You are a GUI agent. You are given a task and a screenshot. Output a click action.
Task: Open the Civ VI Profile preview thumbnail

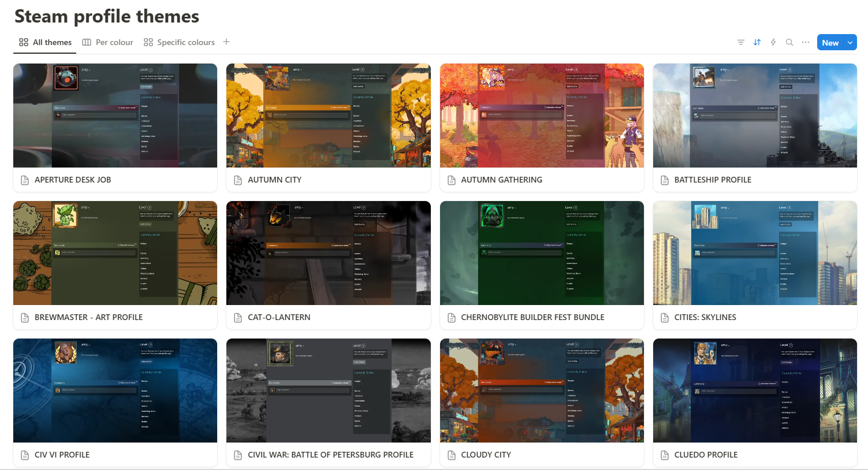(x=116, y=391)
